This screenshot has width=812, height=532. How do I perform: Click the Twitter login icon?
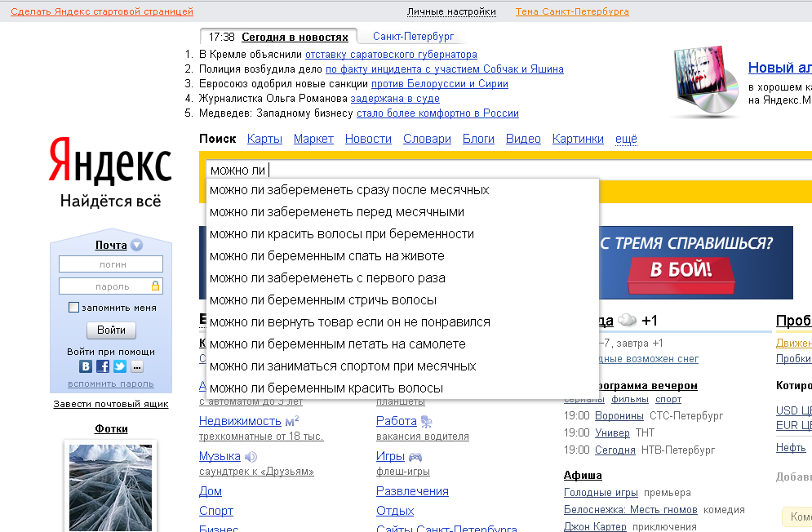(120, 366)
